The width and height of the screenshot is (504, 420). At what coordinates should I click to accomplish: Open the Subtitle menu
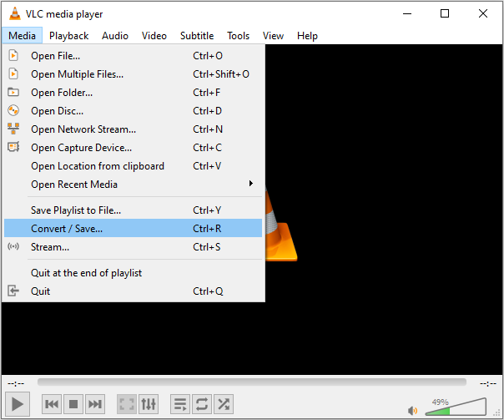click(x=197, y=36)
